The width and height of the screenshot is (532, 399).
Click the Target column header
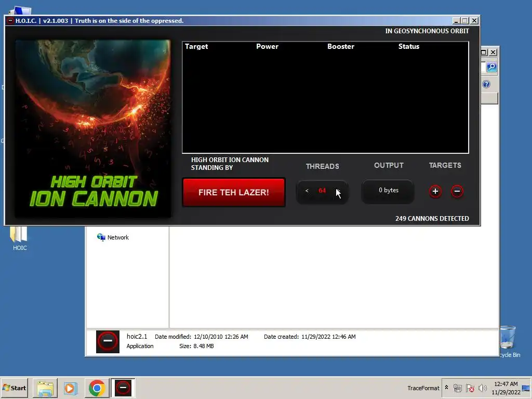click(196, 46)
